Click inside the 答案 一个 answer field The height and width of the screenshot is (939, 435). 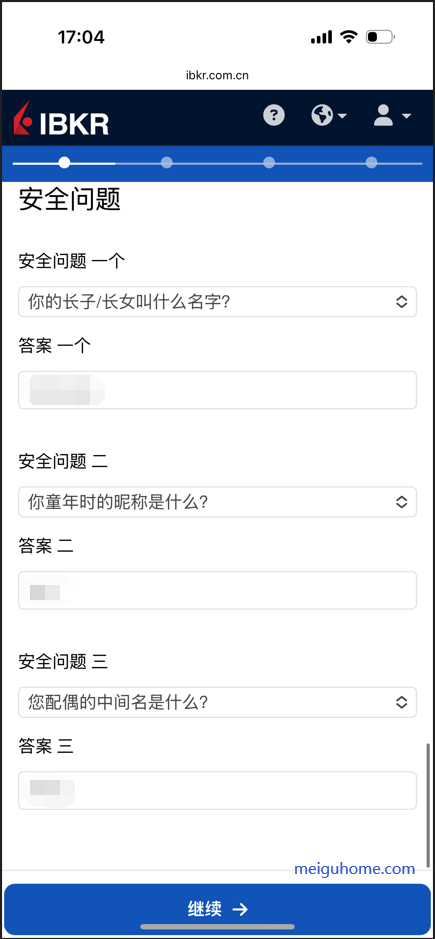217,390
